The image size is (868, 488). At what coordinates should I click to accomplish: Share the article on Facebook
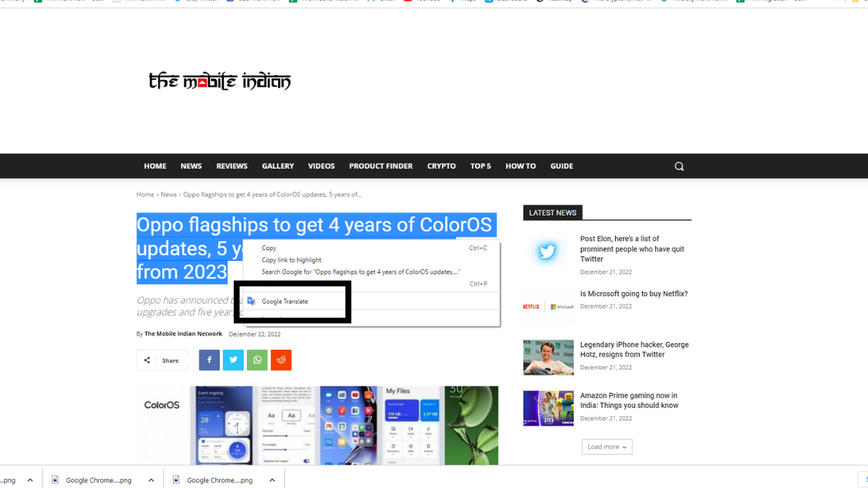[x=210, y=360]
